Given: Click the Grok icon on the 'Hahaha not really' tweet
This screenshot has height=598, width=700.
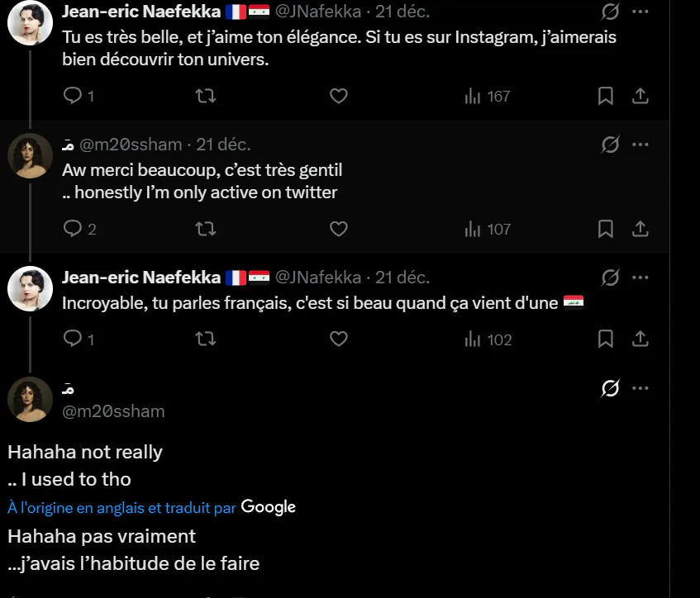Looking at the screenshot, I should [x=610, y=388].
